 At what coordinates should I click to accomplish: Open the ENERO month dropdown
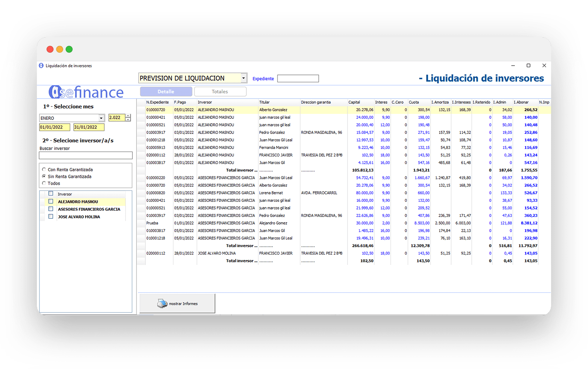[101, 118]
